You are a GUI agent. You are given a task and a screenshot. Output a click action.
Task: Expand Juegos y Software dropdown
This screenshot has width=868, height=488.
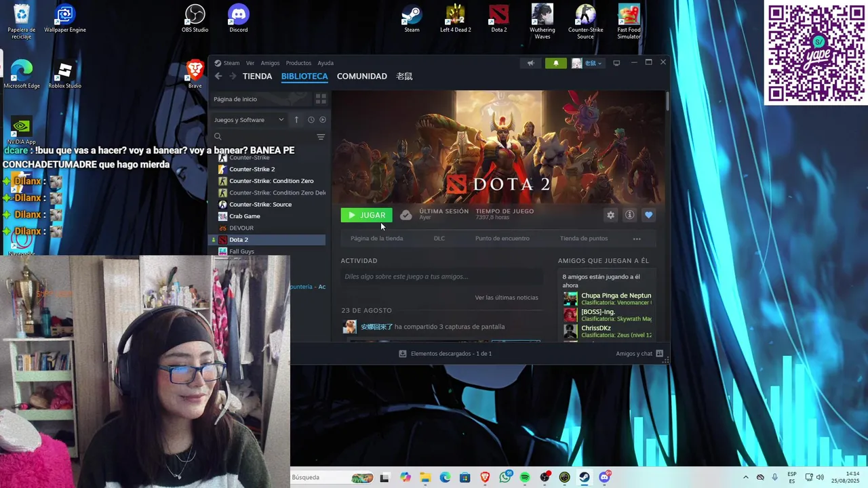[x=249, y=120]
